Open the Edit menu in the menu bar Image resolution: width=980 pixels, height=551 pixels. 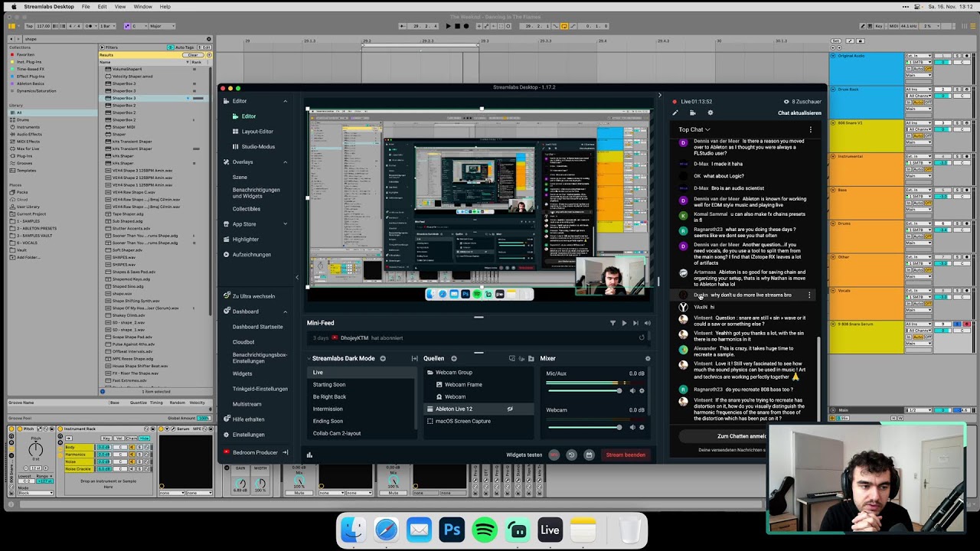[102, 6]
